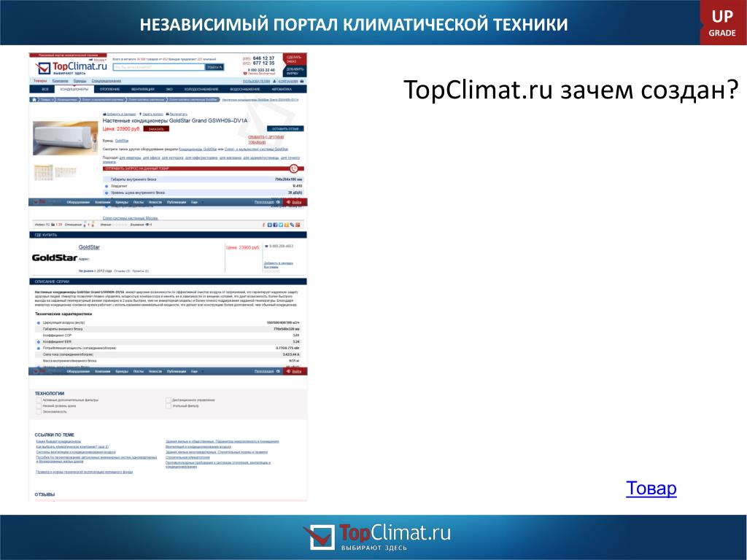Open the Москва city selector near the logo
Image resolution: width=747 pixels, height=560 pixels.
(99, 60)
